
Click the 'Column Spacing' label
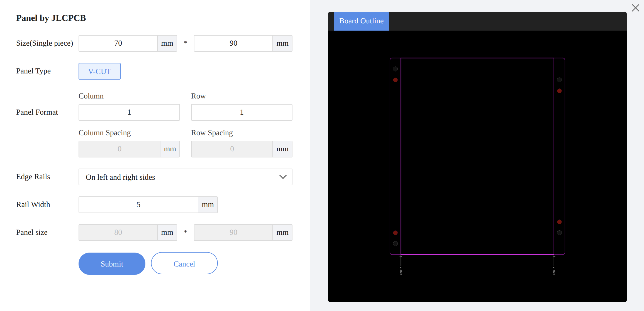point(104,133)
